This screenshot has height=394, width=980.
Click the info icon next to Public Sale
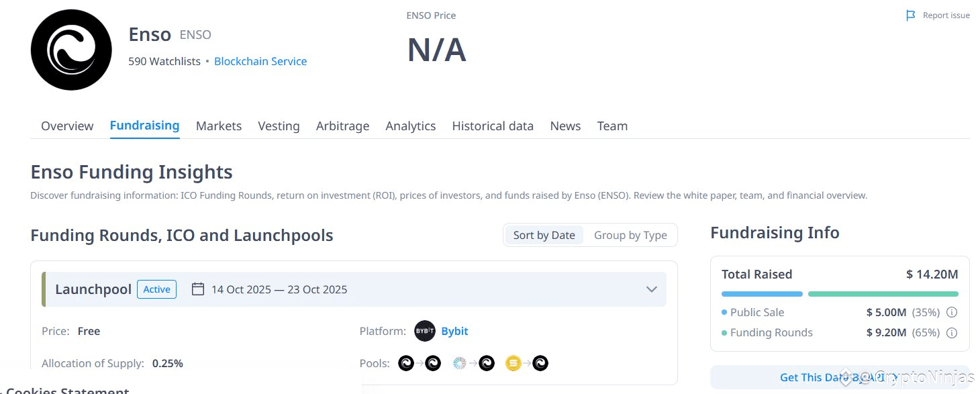pyautogui.click(x=952, y=312)
